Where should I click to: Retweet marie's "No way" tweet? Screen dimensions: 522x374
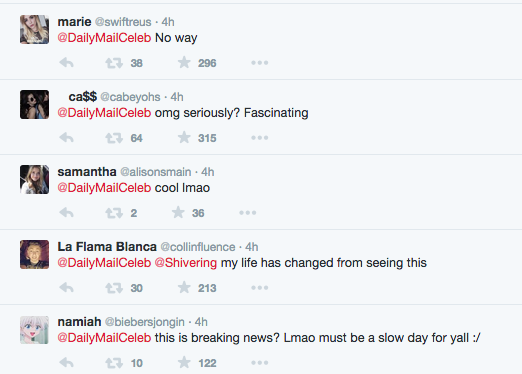pos(114,63)
